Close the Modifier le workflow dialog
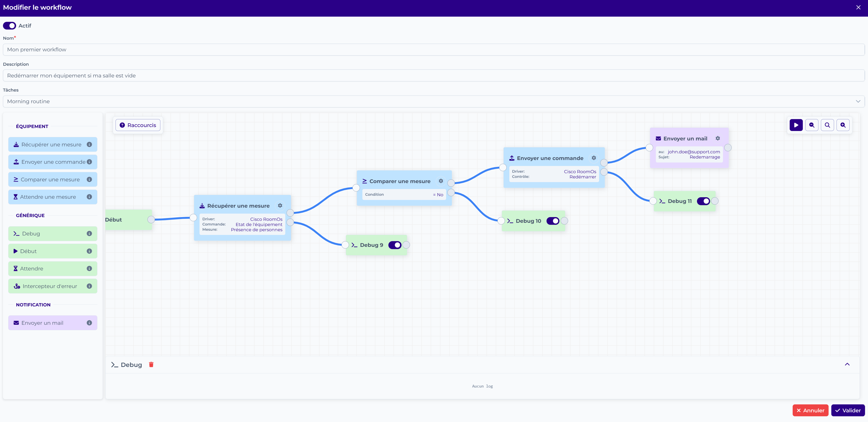The height and width of the screenshot is (422, 868). pos(858,7)
